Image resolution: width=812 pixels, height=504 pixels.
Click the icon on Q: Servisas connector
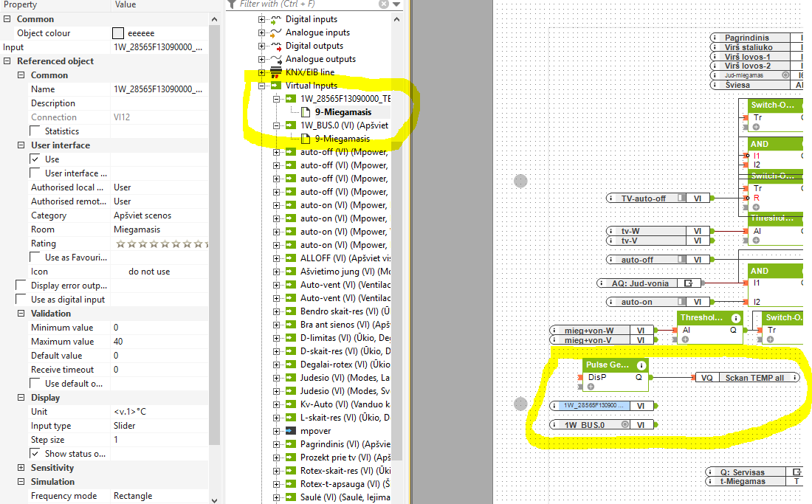pyautogui.click(x=797, y=472)
